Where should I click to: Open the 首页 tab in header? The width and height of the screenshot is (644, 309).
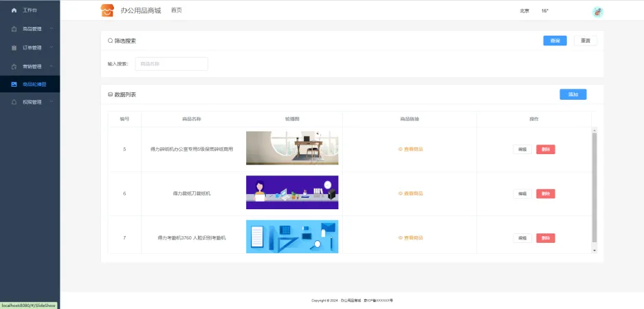pos(177,10)
